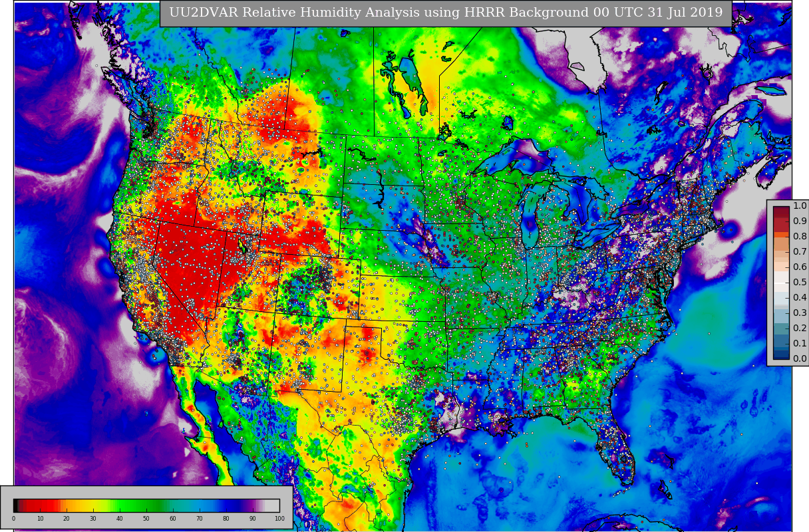809x532 pixels.
Task: Click the 0.3 label on the vertical scale
Action: pyautogui.click(x=800, y=313)
